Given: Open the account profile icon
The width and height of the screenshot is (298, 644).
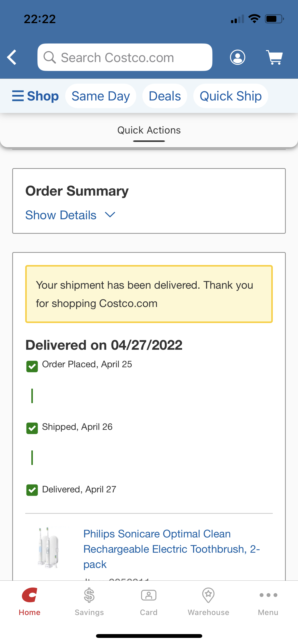Looking at the screenshot, I should 237,57.
